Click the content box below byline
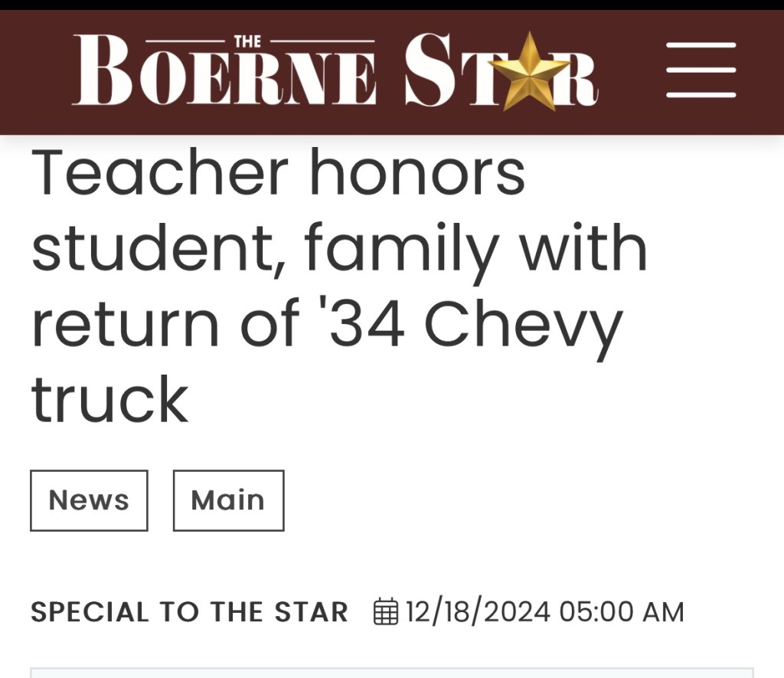Viewport: 784px width, 678px height. [x=392, y=673]
